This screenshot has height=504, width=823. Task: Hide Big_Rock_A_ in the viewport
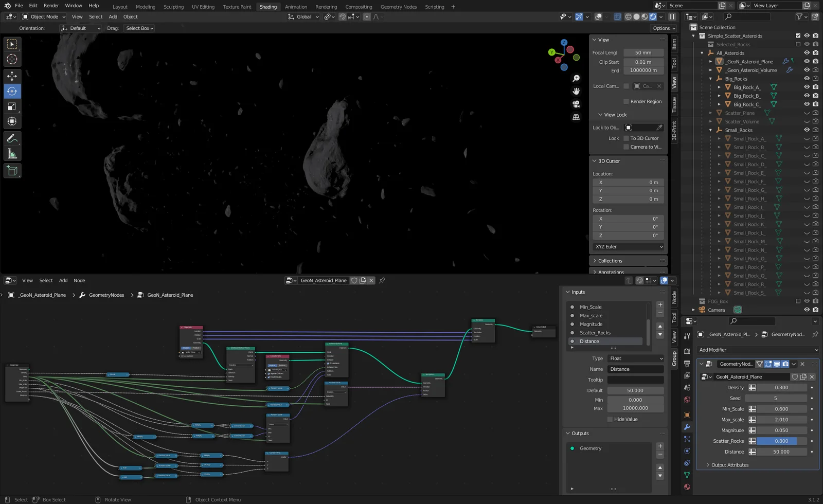(x=806, y=87)
